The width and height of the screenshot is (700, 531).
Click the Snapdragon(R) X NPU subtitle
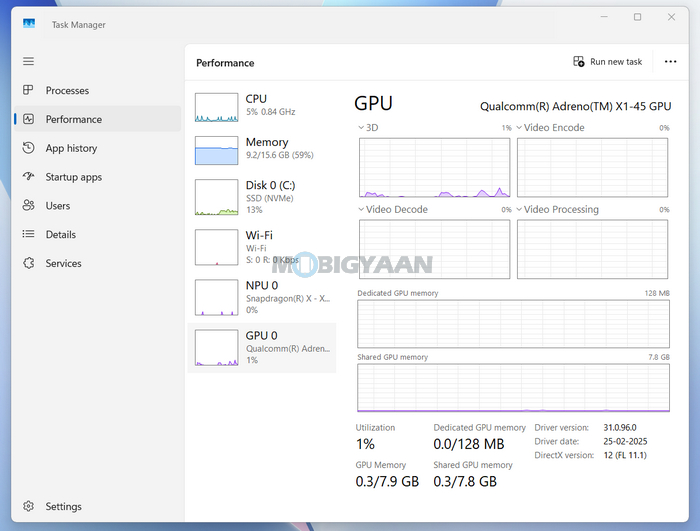click(288, 299)
